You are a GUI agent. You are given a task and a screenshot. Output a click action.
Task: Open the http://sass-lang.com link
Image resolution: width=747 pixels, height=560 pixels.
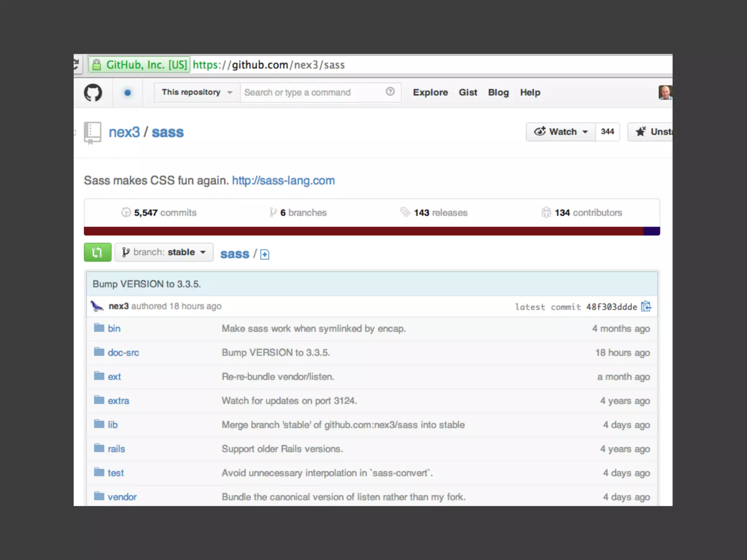click(x=283, y=180)
